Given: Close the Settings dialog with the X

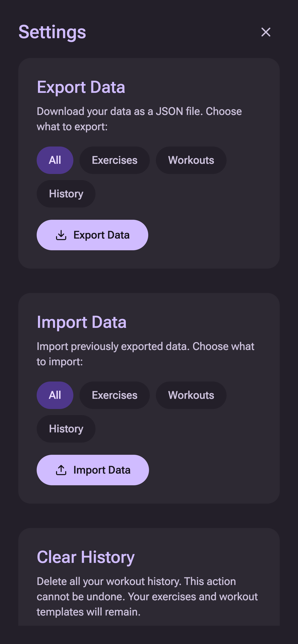Looking at the screenshot, I should [x=265, y=32].
